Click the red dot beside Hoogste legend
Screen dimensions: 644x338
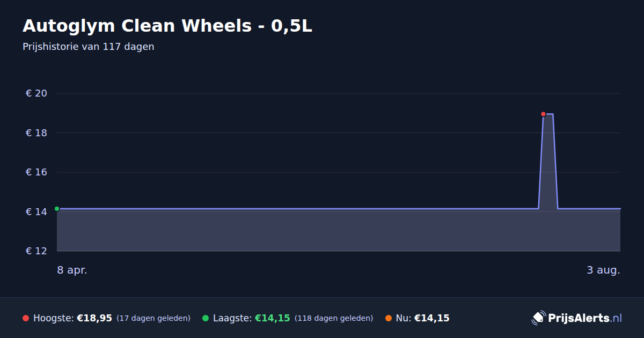tap(26, 318)
